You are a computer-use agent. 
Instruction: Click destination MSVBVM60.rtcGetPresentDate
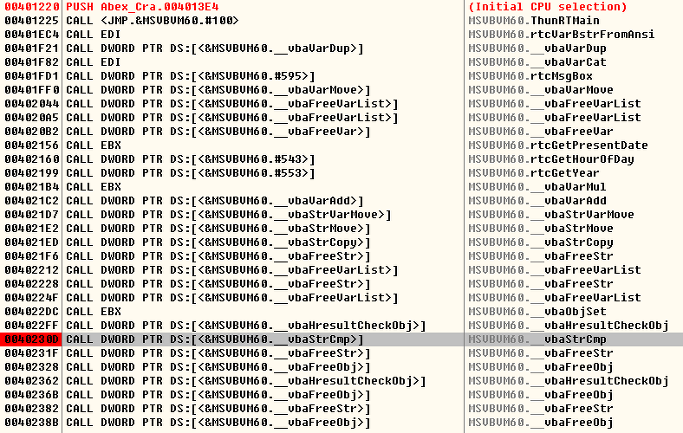[558, 145]
